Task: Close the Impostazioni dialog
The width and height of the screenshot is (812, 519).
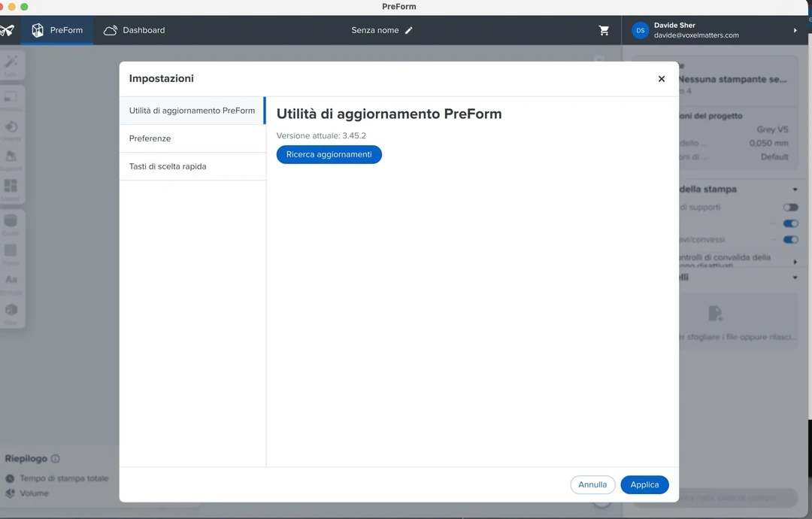Action: [x=662, y=79]
